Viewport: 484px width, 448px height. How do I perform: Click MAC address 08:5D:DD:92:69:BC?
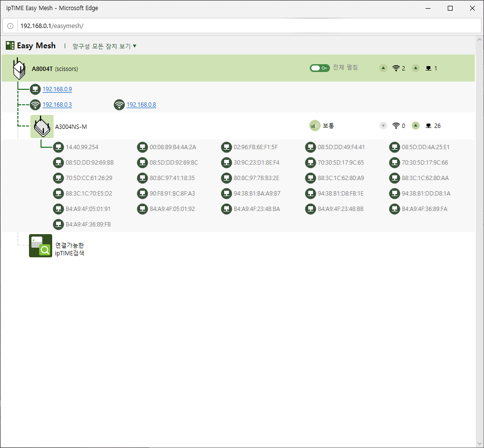coord(174,163)
